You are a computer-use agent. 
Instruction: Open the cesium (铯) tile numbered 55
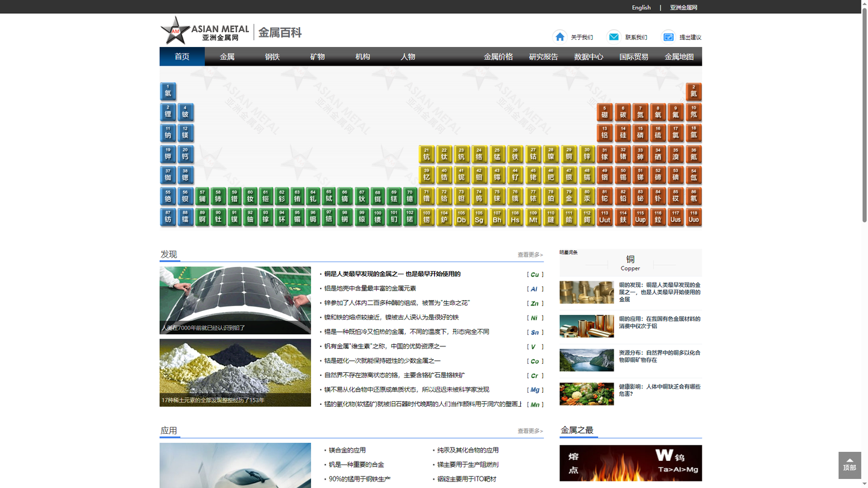[x=168, y=196]
